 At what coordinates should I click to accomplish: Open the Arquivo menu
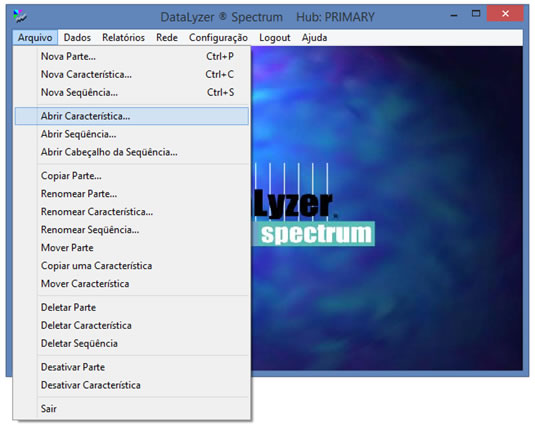[35, 38]
